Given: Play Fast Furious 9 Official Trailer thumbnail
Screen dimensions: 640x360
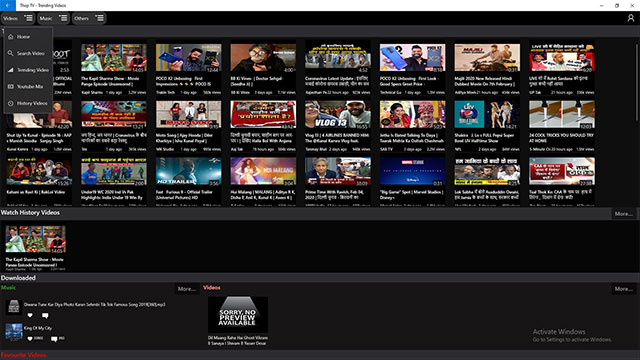Looking at the screenshot, I should [188, 171].
